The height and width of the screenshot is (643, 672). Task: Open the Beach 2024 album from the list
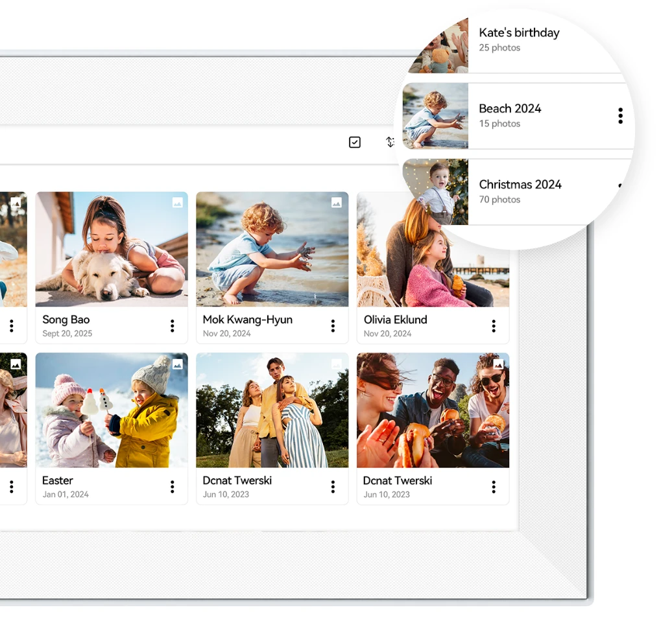pos(510,108)
